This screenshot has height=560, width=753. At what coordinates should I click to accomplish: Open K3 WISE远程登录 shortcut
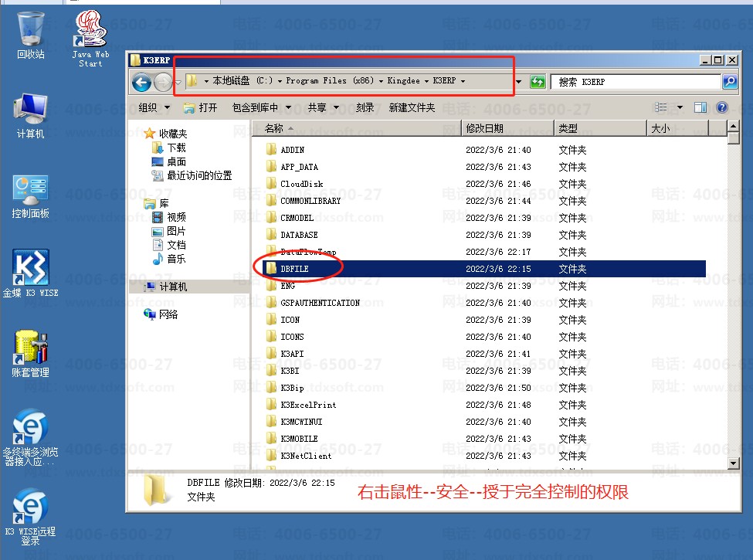[30, 517]
